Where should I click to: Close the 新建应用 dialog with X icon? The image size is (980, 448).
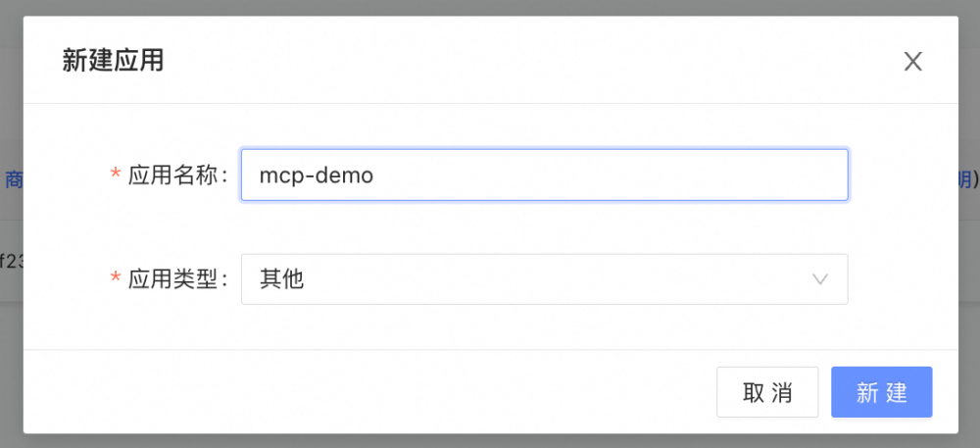coord(913,61)
